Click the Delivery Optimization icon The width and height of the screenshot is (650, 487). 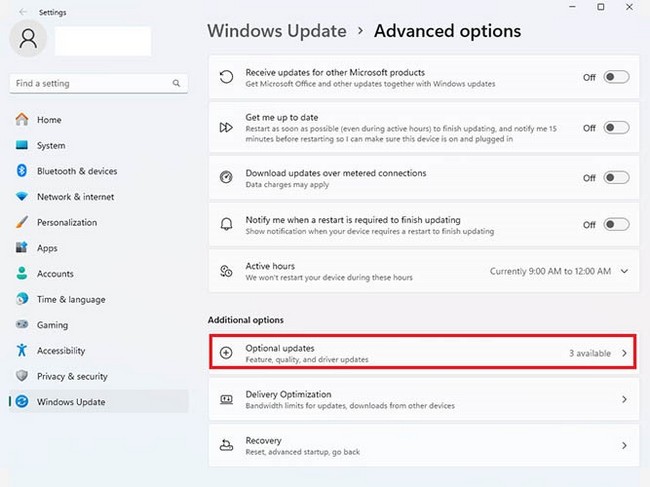[226, 399]
